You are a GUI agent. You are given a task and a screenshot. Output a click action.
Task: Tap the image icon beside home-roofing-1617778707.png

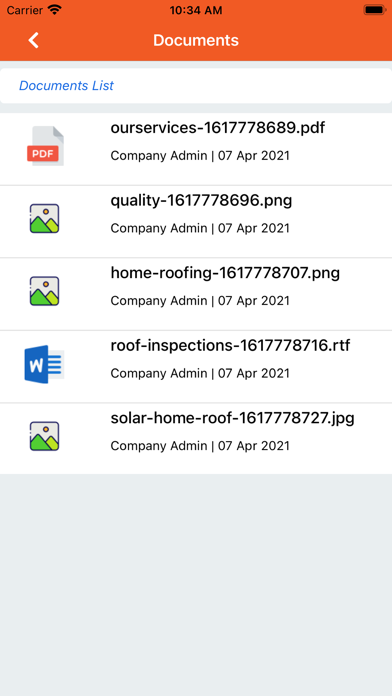pyautogui.click(x=44, y=291)
